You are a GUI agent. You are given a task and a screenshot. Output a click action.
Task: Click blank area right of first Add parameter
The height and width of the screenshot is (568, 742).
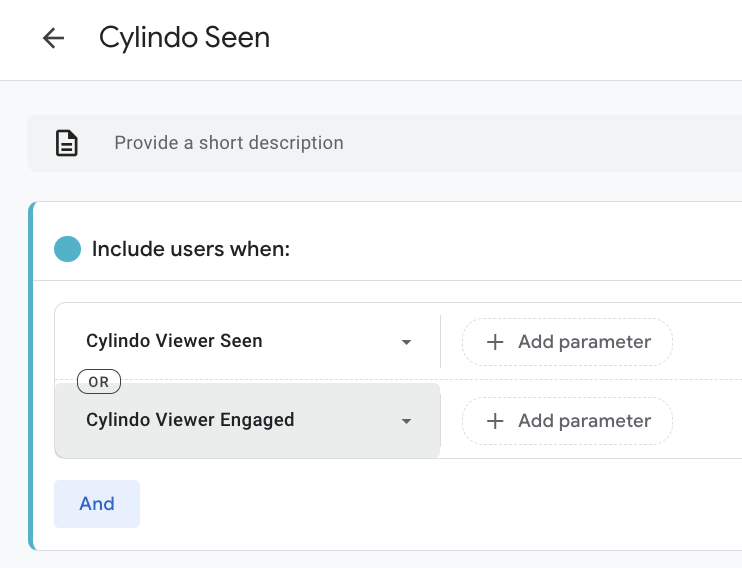(708, 342)
